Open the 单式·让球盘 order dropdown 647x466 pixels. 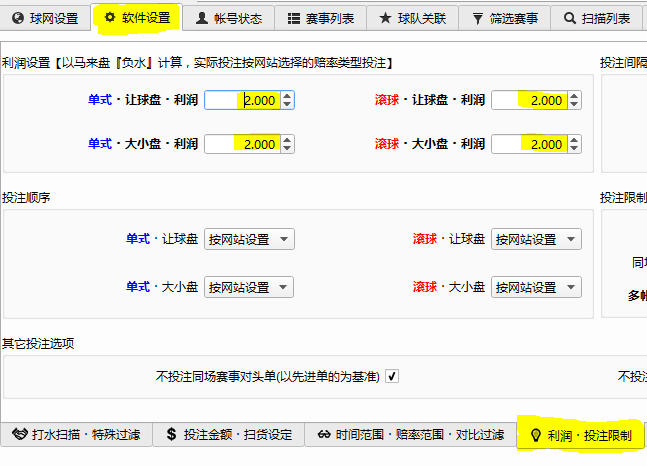tap(249, 239)
